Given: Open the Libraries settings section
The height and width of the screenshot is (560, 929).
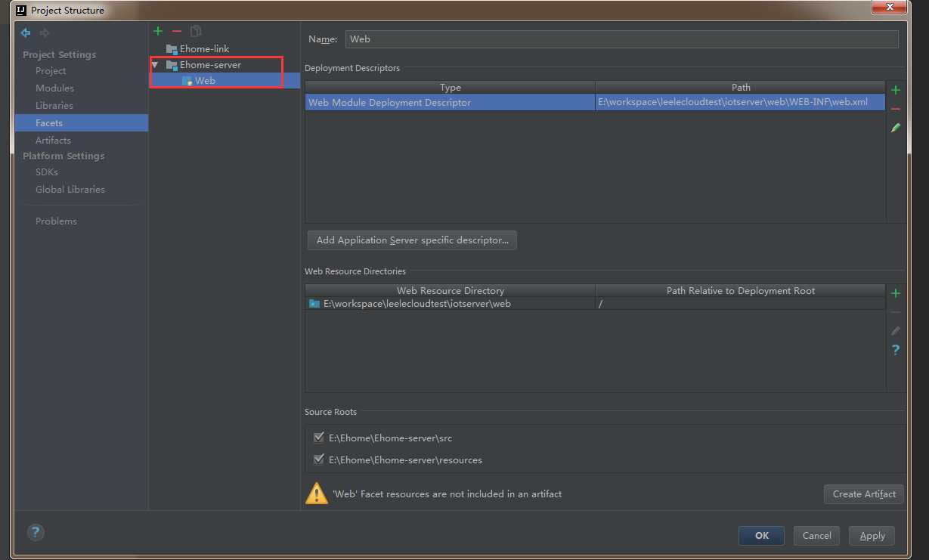Looking at the screenshot, I should click(x=54, y=106).
